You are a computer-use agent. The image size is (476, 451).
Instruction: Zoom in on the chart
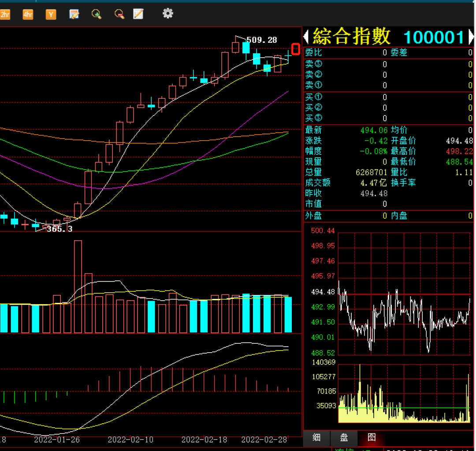(x=97, y=14)
